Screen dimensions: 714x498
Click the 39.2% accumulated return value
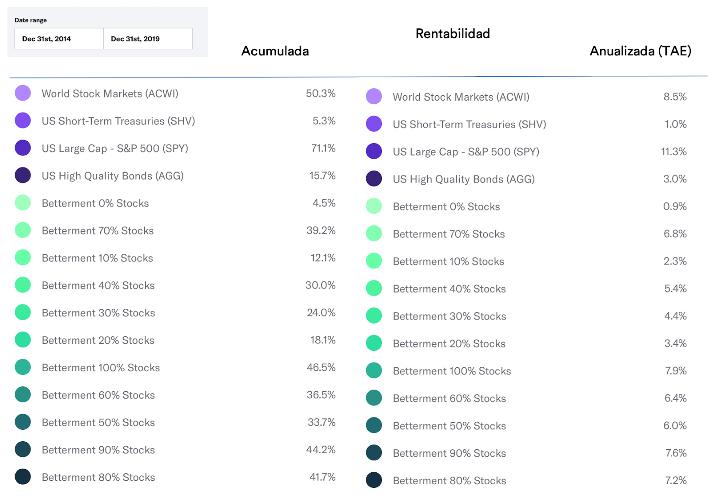click(x=321, y=230)
